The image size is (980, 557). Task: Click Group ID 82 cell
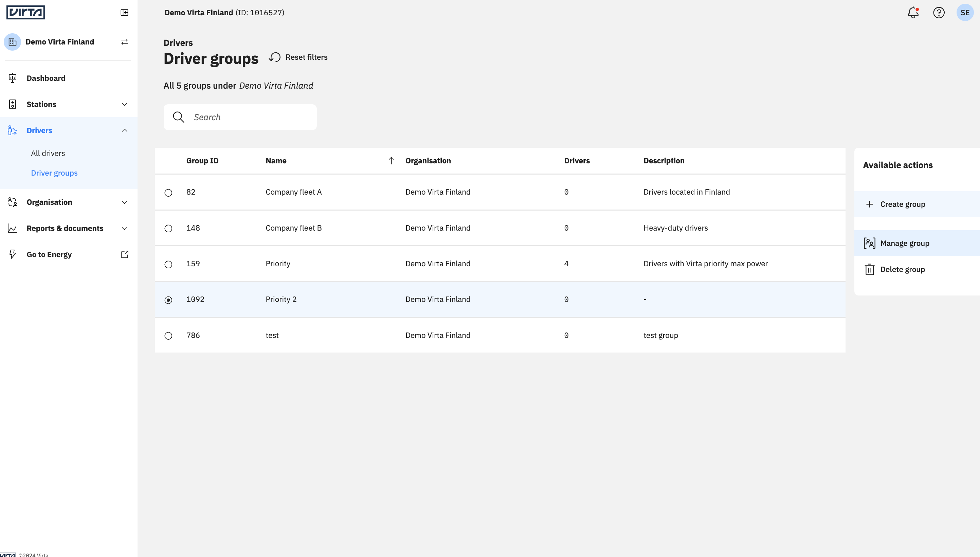pyautogui.click(x=191, y=192)
